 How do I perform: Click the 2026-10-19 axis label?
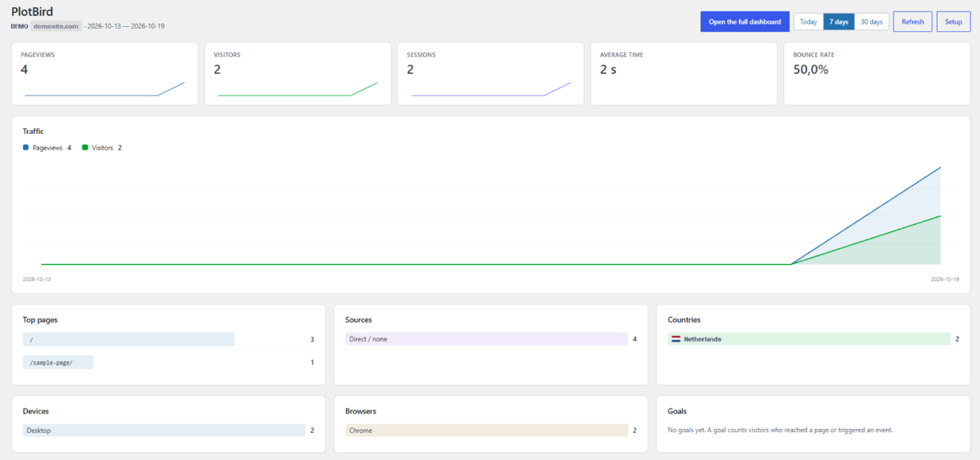[945, 279]
